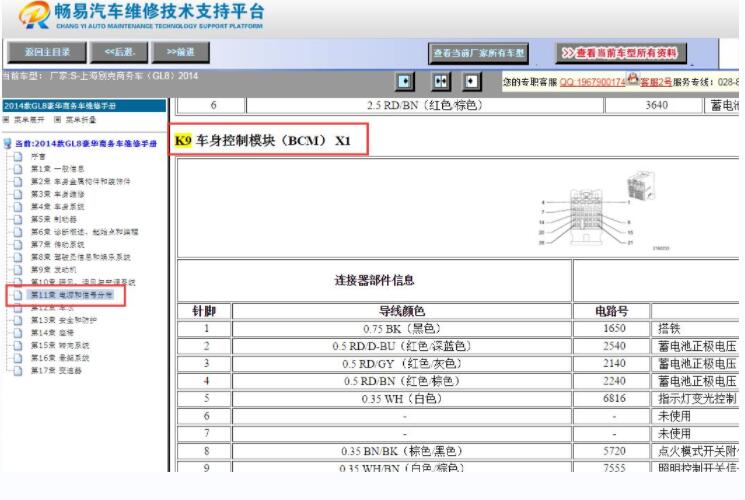Click cell 0.35 BN/BK（棕色/黑色）
Viewport: 745px width, 500px height.
401,451
